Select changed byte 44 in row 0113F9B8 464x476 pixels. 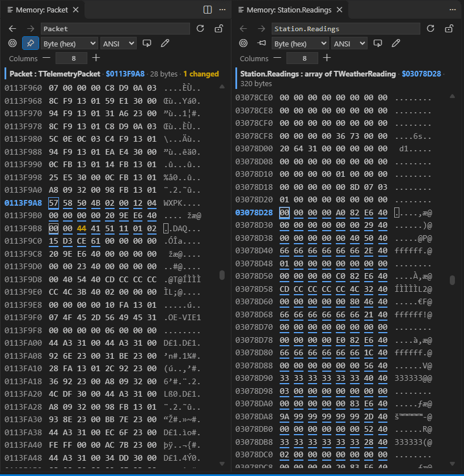(82, 228)
